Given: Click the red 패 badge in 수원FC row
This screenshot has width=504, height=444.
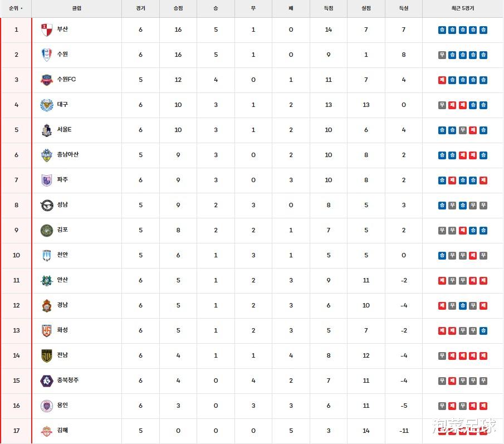Looking at the screenshot, I should click(442, 80).
